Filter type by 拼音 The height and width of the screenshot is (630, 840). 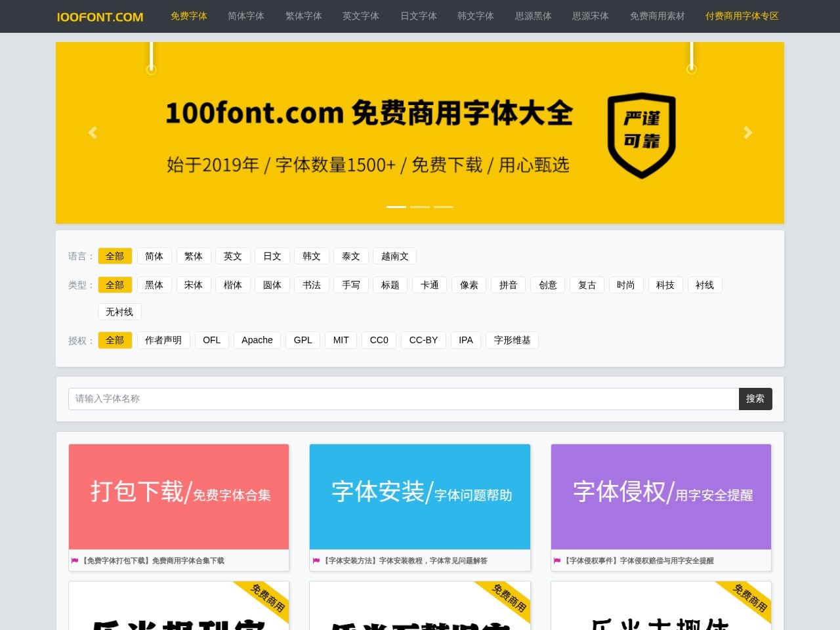[509, 285]
